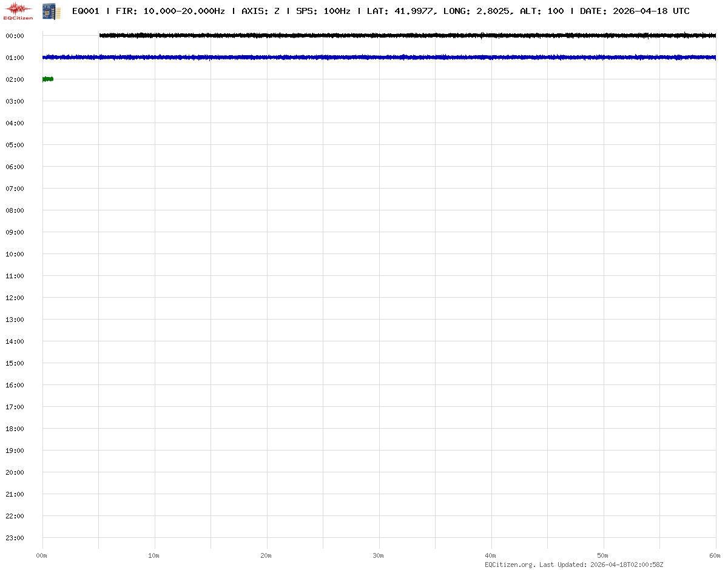Viewport: 728px width, 570px height.
Task: Select the 23:00 hour row label
Action: (15, 538)
